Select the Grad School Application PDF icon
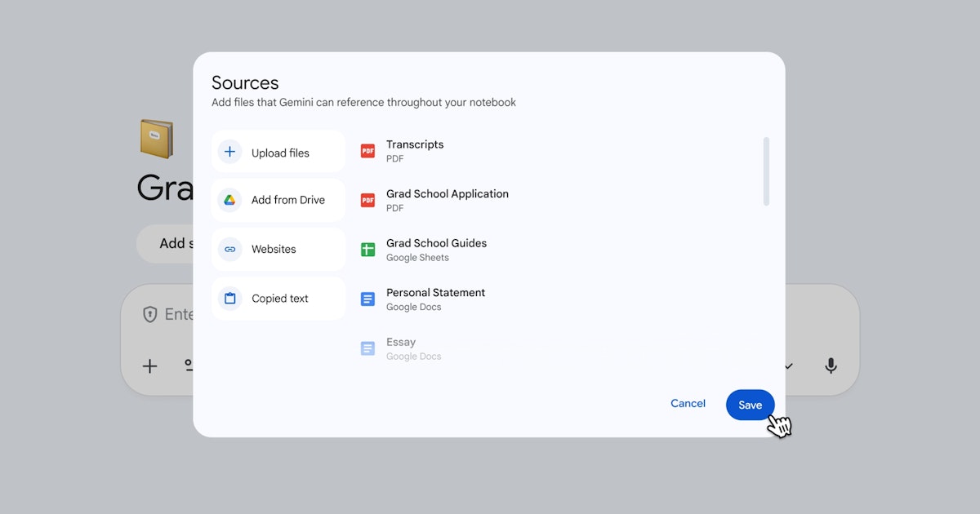This screenshot has height=514, width=980. click(x=367, y=200)
